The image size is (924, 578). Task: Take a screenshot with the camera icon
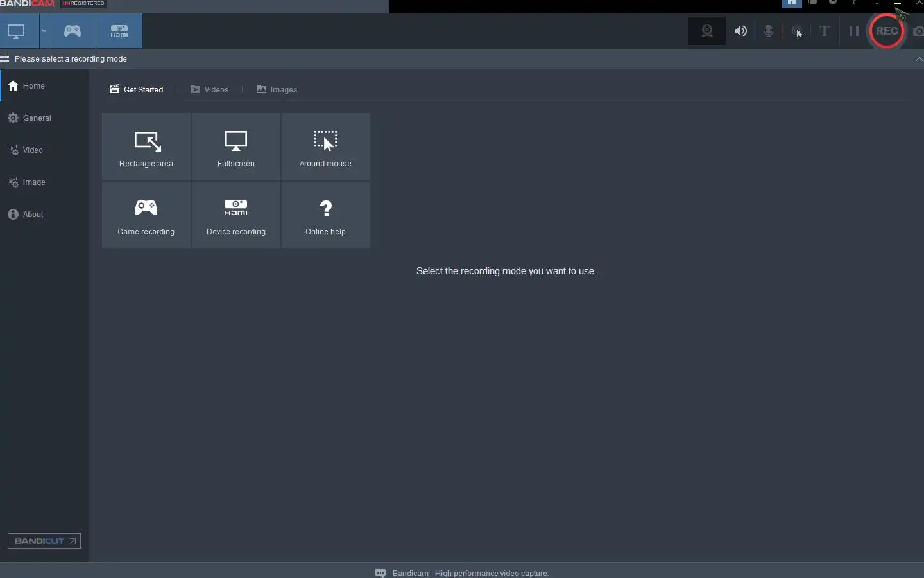[918, 31]
